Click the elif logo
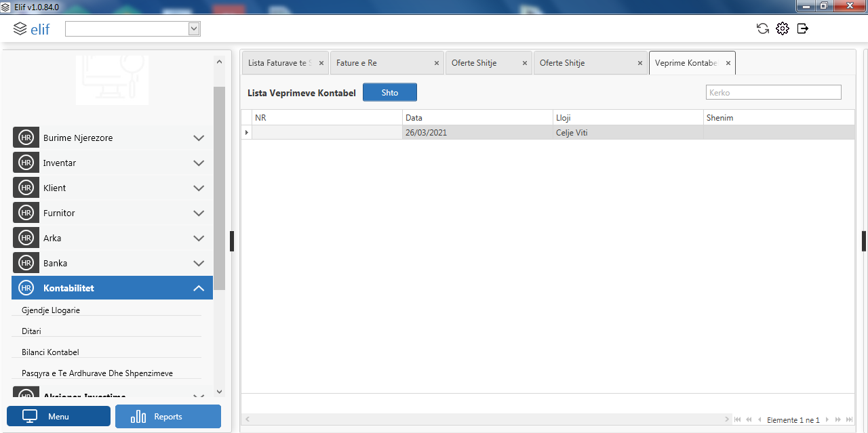 pyautogui.click(x=32, y=29)
